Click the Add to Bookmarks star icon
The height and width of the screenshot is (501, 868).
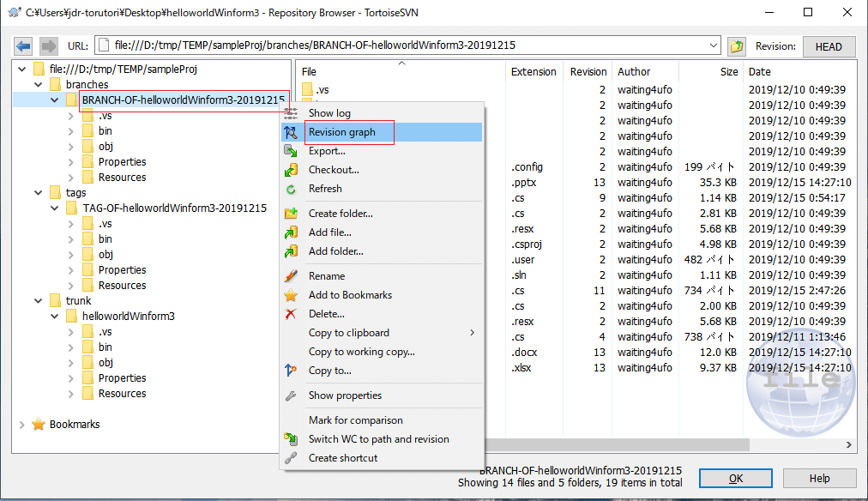point(291,295)
